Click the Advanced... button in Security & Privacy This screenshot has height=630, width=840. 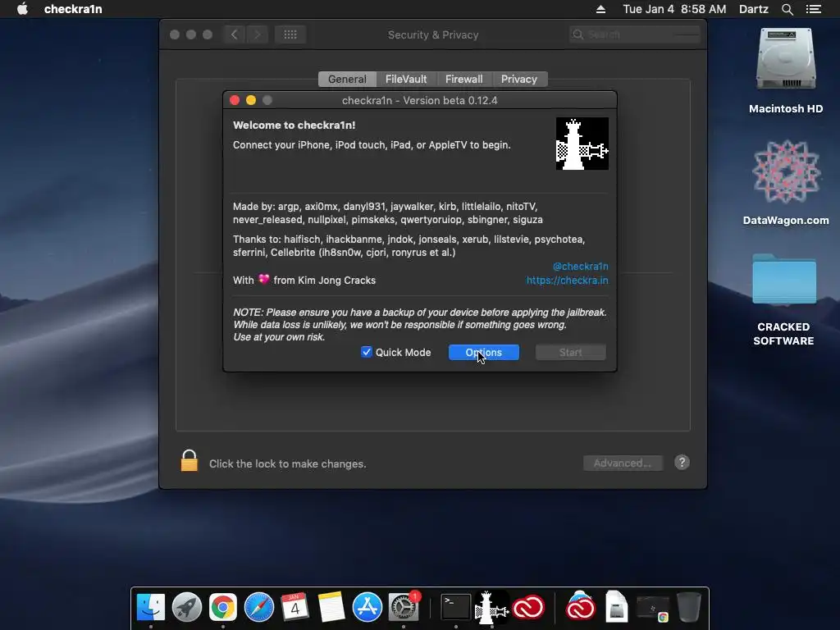coord(623,463)
